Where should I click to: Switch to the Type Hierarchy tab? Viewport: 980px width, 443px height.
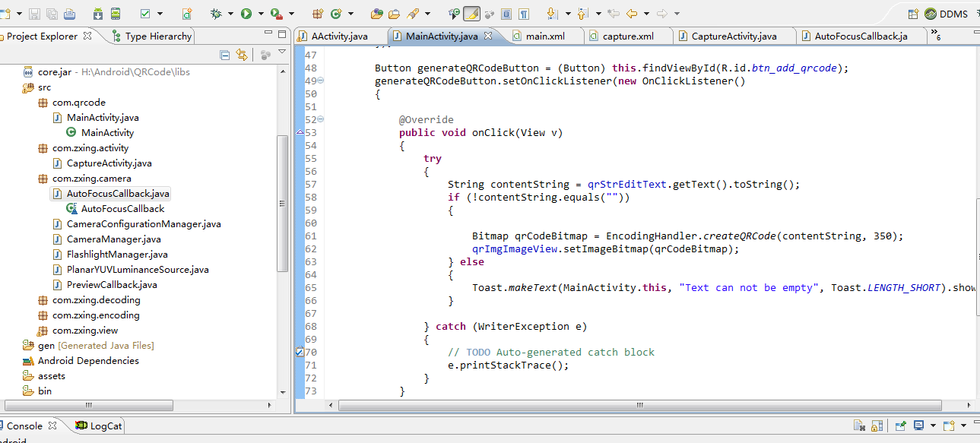[x=151, y=36]
